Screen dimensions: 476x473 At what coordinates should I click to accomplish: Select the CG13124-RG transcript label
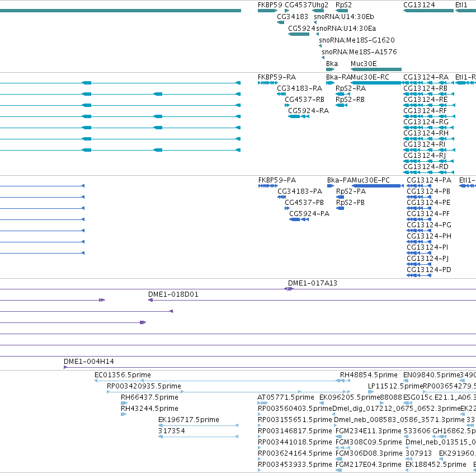pos(426,122)
